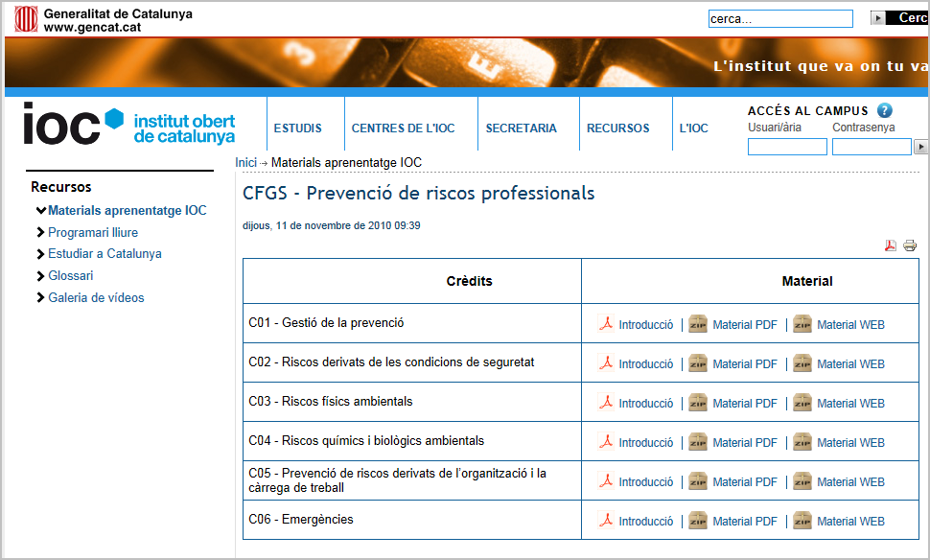Expand the Programari lliure sidebar item
This screenshot has height=560, width=930.
[40, 232]
